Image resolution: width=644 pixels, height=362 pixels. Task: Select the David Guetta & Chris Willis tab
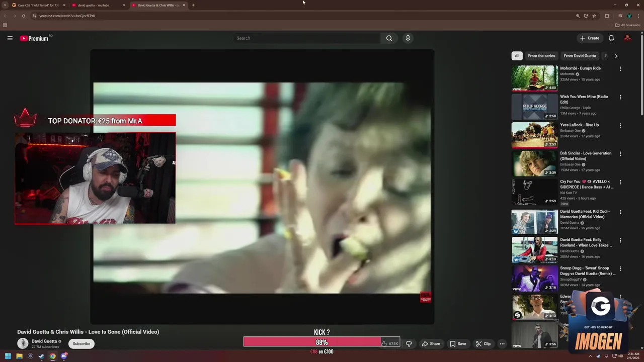tap(158, 5)
